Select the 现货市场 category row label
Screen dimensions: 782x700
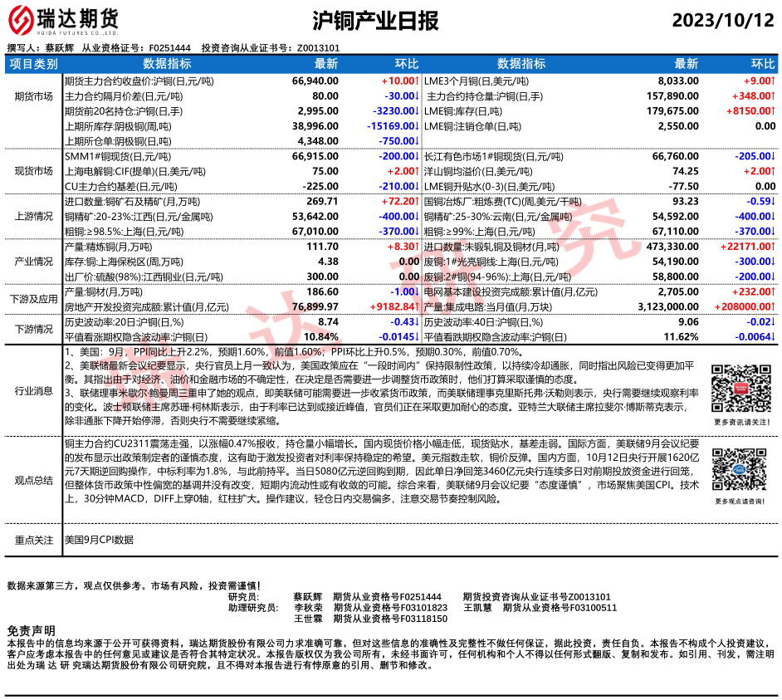33,171
